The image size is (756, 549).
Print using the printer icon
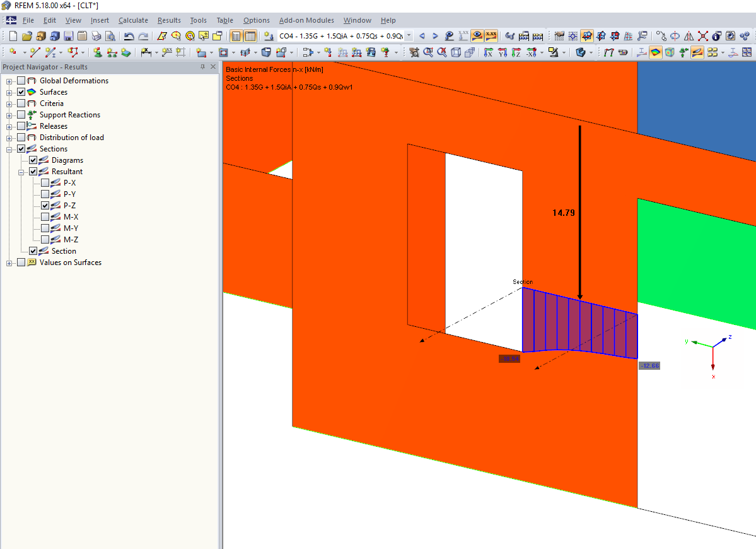pos(96,36)
